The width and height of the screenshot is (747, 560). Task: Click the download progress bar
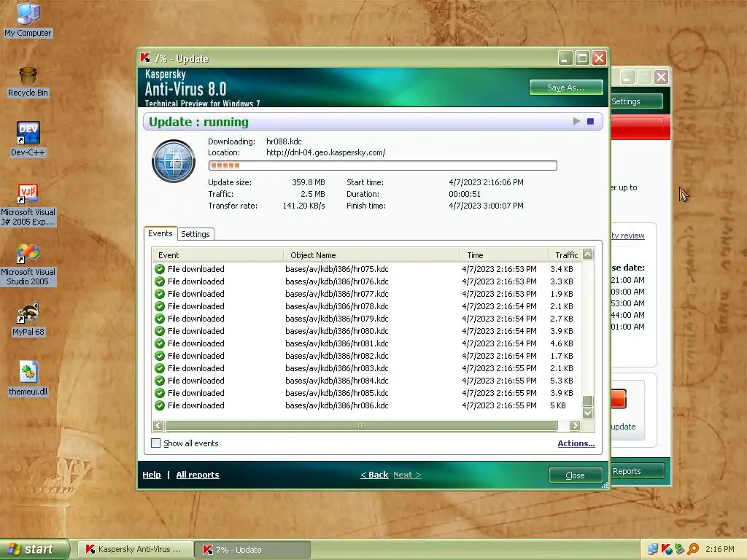(x=382, y=166)
